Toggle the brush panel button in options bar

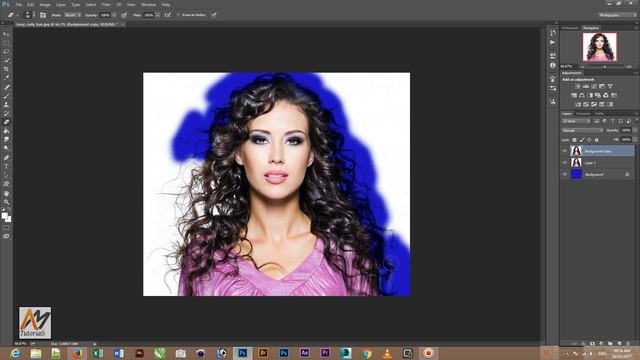tap(43, 15)
